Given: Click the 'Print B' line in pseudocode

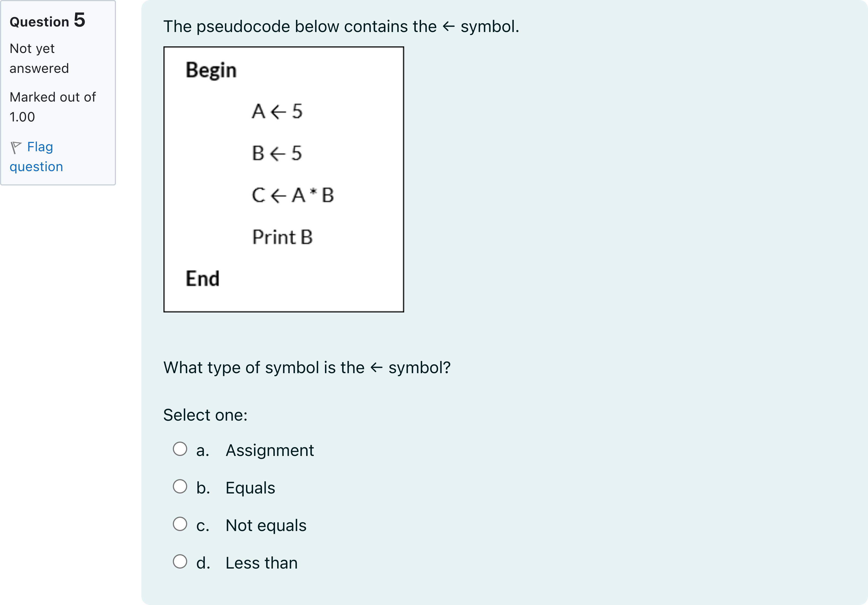Looking at the screenshot, I should [282, 237].
